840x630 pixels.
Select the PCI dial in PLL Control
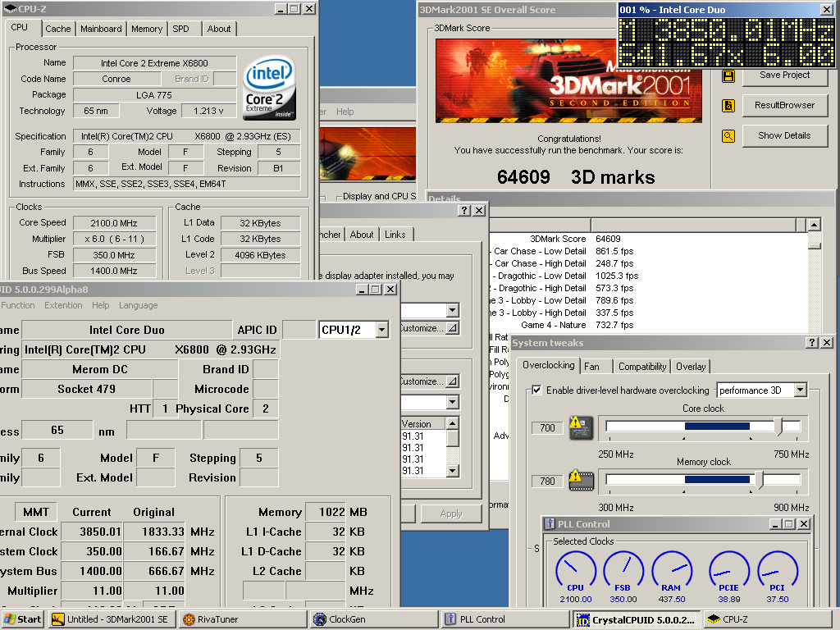click(777, 572)
